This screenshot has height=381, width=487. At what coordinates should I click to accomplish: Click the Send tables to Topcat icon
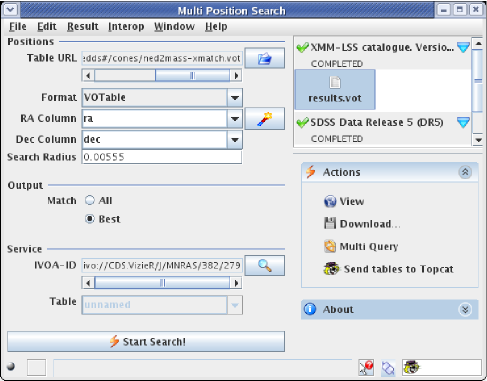(331, 269)
